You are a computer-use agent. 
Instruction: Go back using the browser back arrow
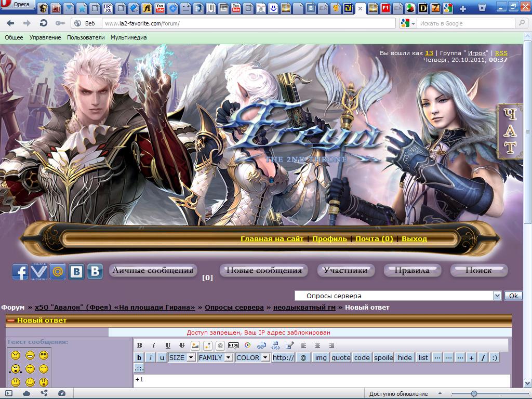[10, 23]
